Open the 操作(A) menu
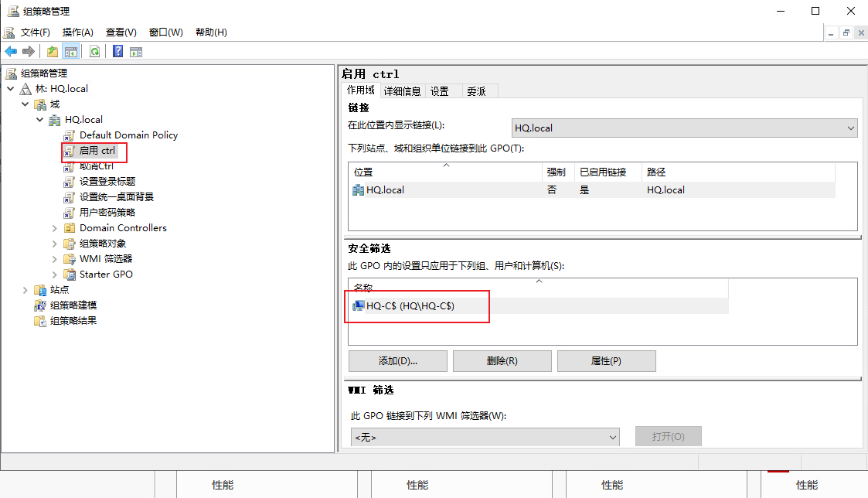This screenshot has width=868, height=498. 77,32
